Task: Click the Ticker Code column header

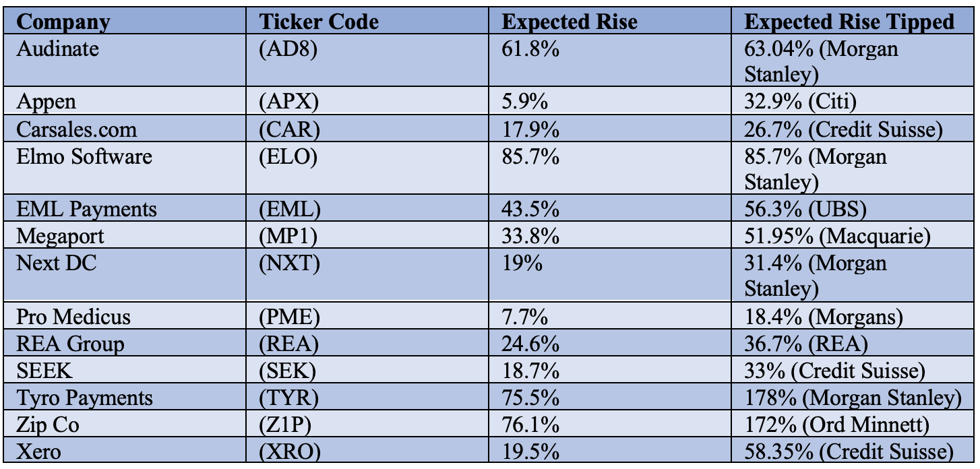Action: (x=319, y=22)
